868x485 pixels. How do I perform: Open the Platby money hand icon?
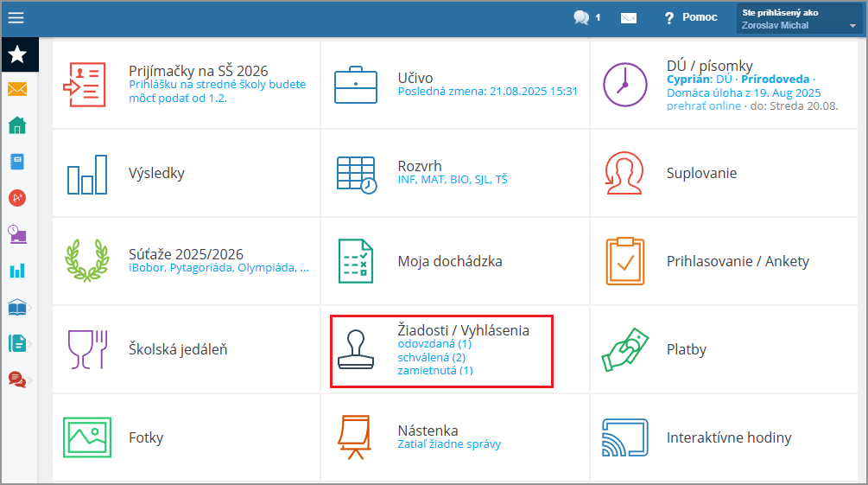(x=624, y=349)
